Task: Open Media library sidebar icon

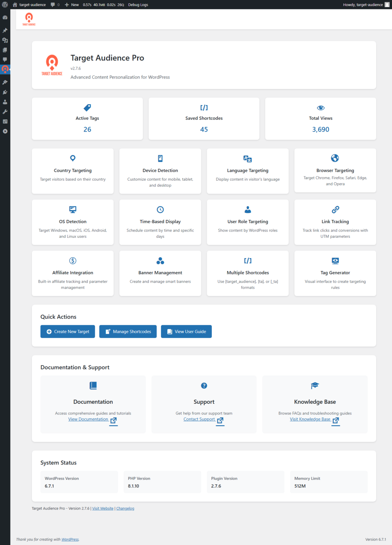Action: click(5, 40)
